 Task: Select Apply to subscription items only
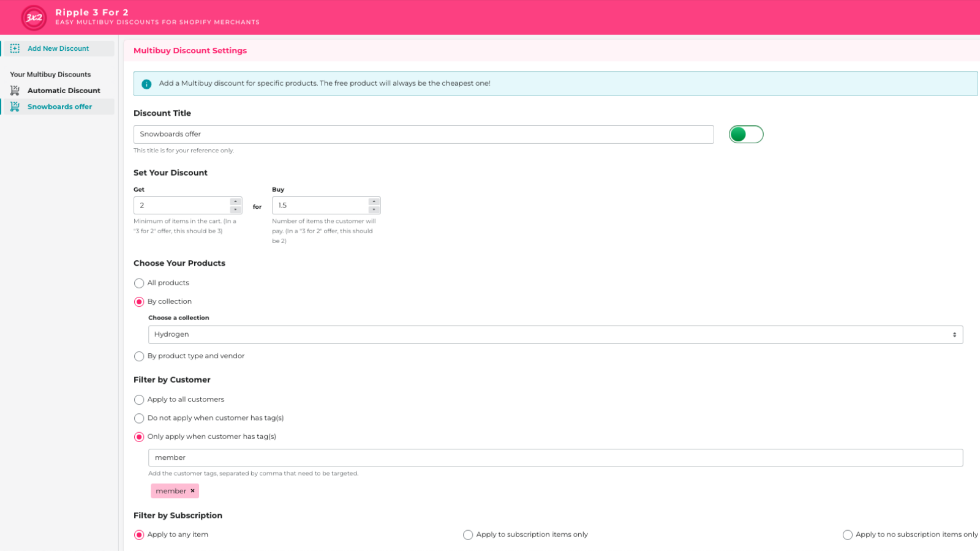tap(468, 535)
